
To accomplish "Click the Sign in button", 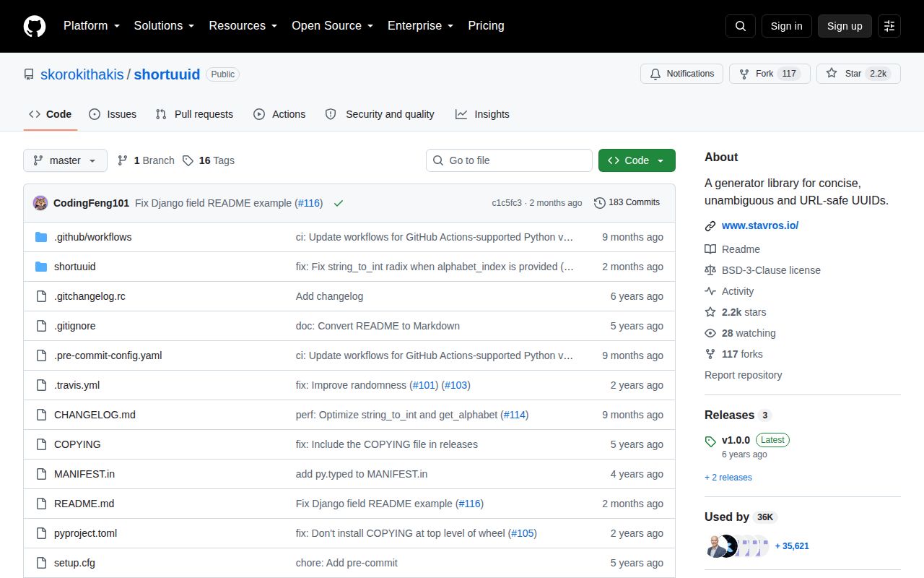I will [786, 26].
